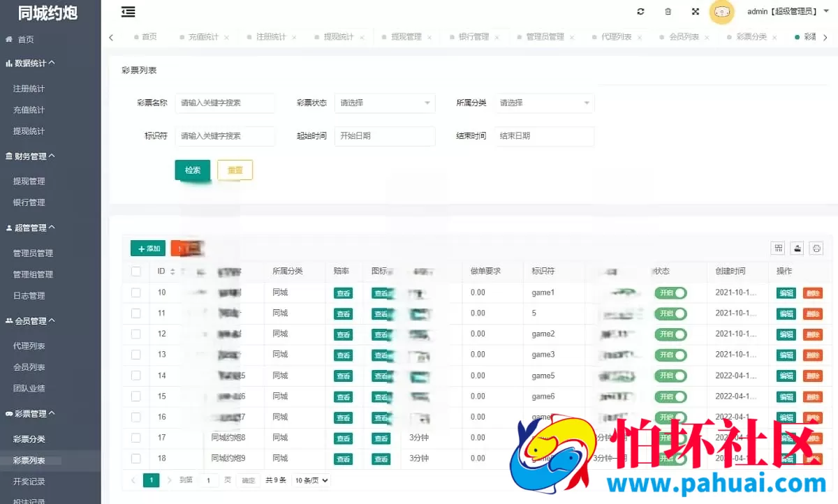Switch to the 银行管理 tab
Viewport: 838px width, 504px height.
click(x=476, y=36)
